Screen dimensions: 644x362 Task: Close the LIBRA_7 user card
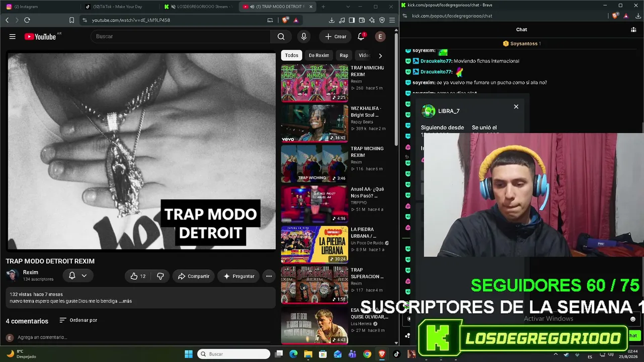(x=516, y=107)
